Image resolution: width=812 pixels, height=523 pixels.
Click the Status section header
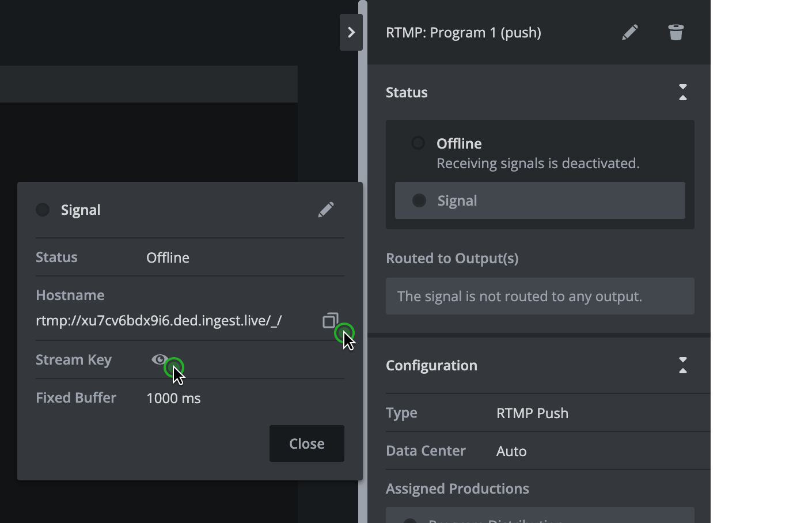[x=407, y=92]
